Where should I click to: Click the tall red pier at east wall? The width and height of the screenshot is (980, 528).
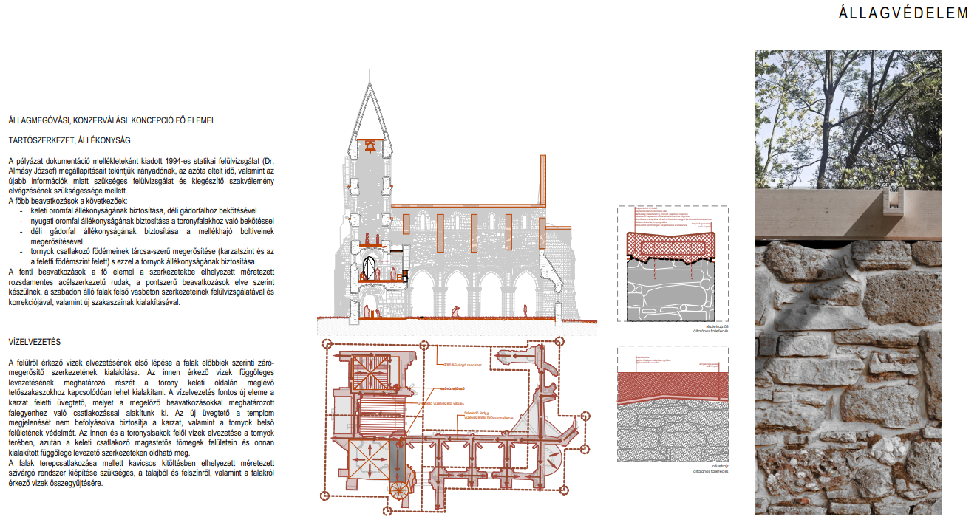point(543,179)
